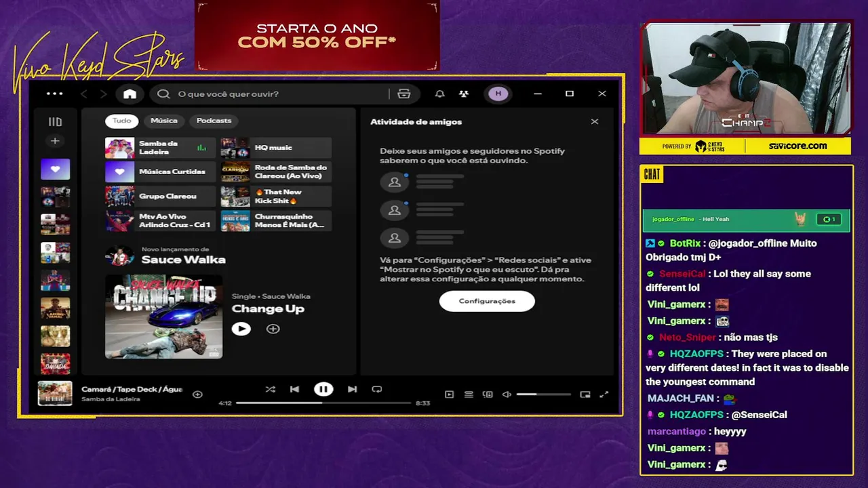This screenshot has width=868, height=488.
Task: Click the "Change Up" single title
Action: [x=268, y=309]
